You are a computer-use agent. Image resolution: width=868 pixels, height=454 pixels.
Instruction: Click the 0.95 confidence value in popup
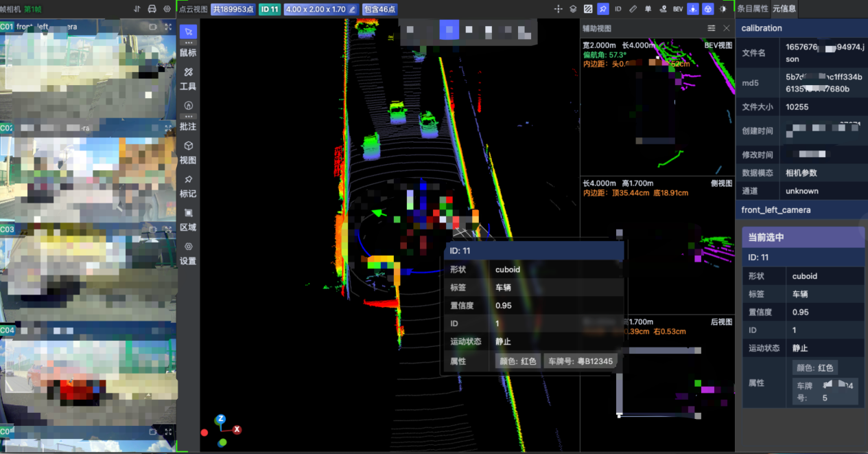coord(504,306)
